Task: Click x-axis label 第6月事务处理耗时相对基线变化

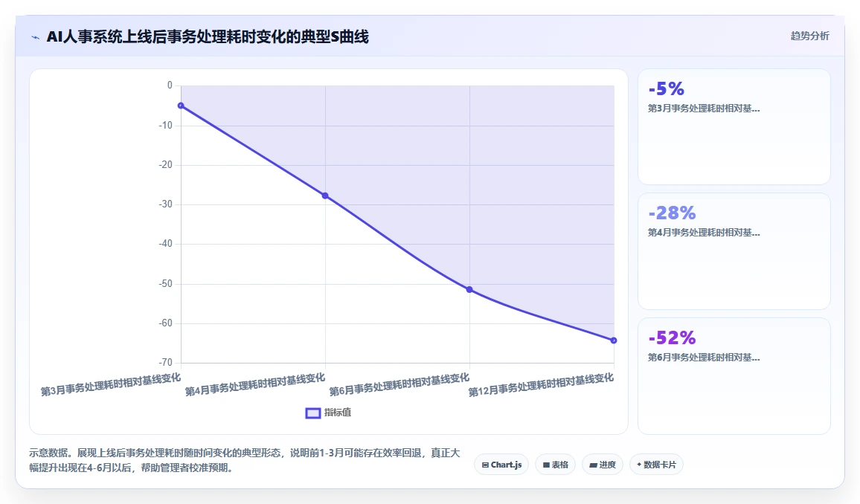Action: (399, 384)
